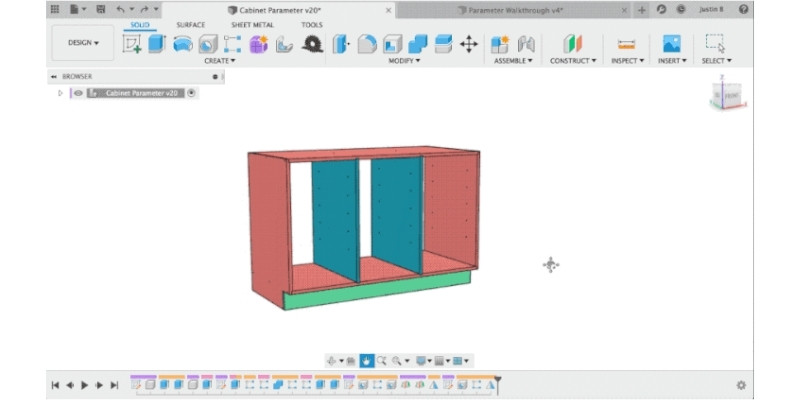Click the Joint tool icon
This screenshot has height=400, width=800.
[x=526, y=44]
